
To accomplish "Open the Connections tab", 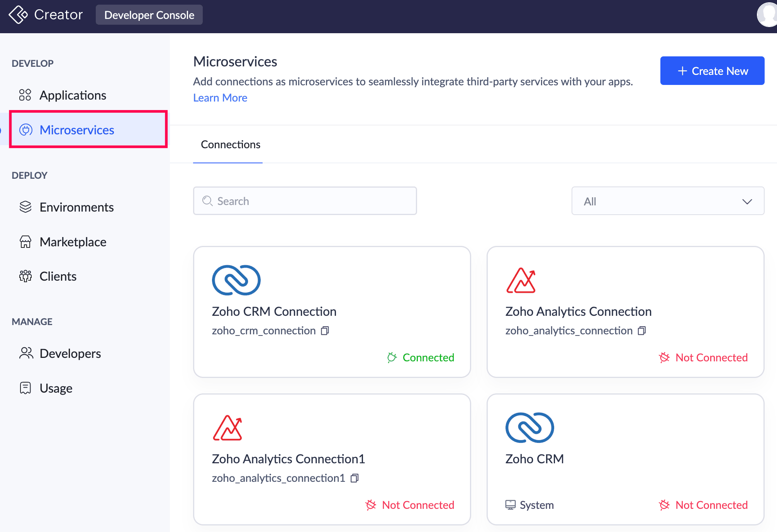I will tap(231, 144).
